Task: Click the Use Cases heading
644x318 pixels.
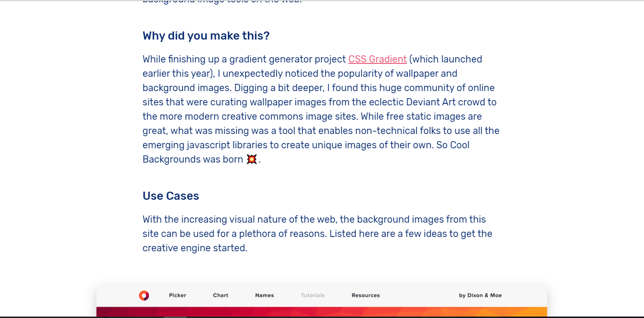Action: [171, 196]
